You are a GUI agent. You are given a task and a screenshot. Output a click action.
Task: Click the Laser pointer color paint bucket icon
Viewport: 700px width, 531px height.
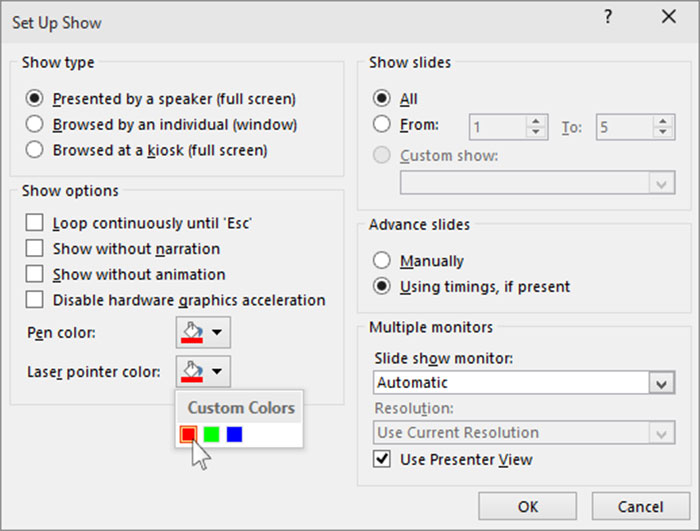coord(191,372)
